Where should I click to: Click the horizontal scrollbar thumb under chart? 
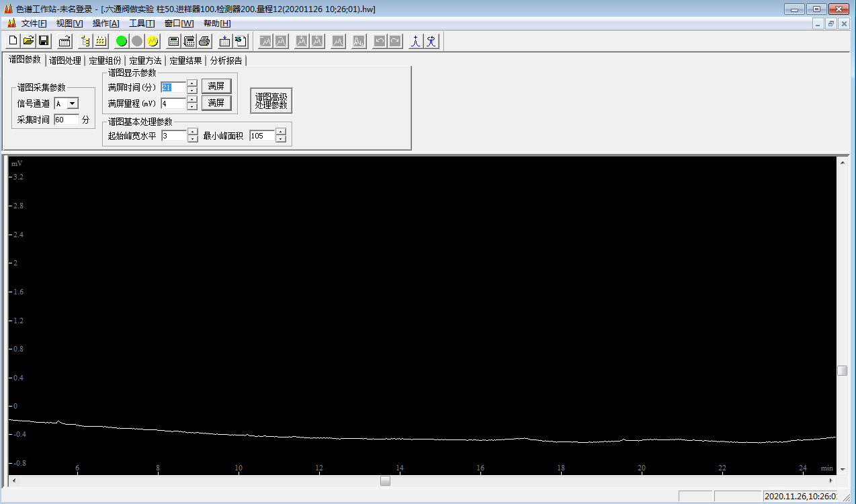click(385, 481)
